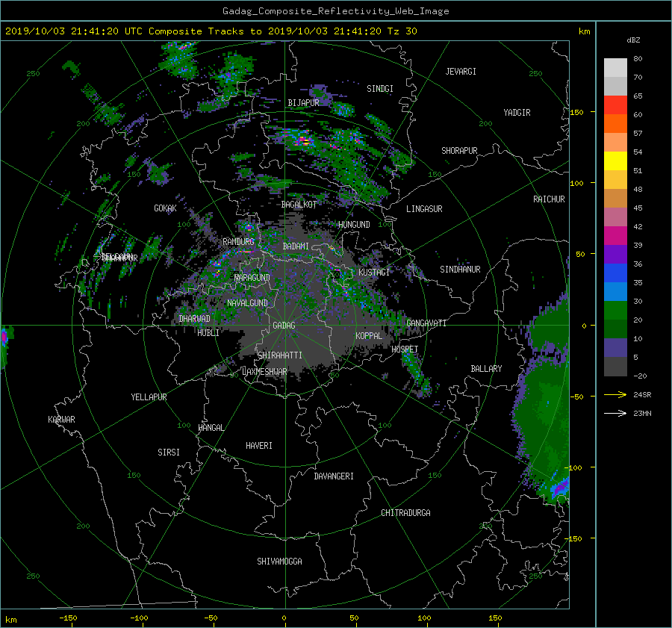
Task: Click the light gray 80 dBZ swatch
Action: click(615, 67)
